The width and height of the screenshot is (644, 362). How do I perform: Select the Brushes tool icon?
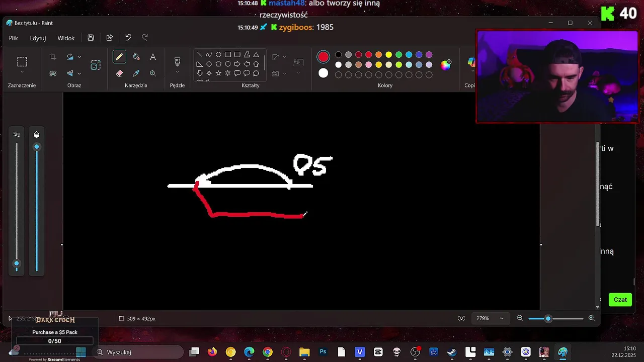(x=177, y=61)
